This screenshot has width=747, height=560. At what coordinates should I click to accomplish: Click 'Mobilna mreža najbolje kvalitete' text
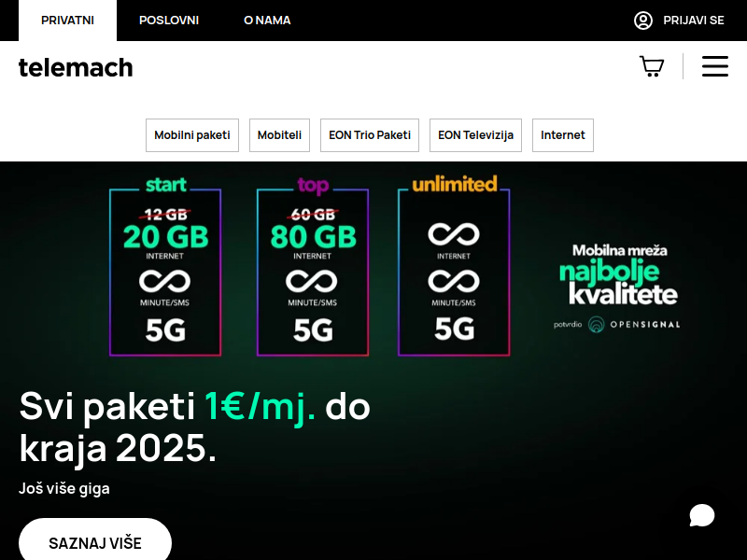click(x=619, y=274)
